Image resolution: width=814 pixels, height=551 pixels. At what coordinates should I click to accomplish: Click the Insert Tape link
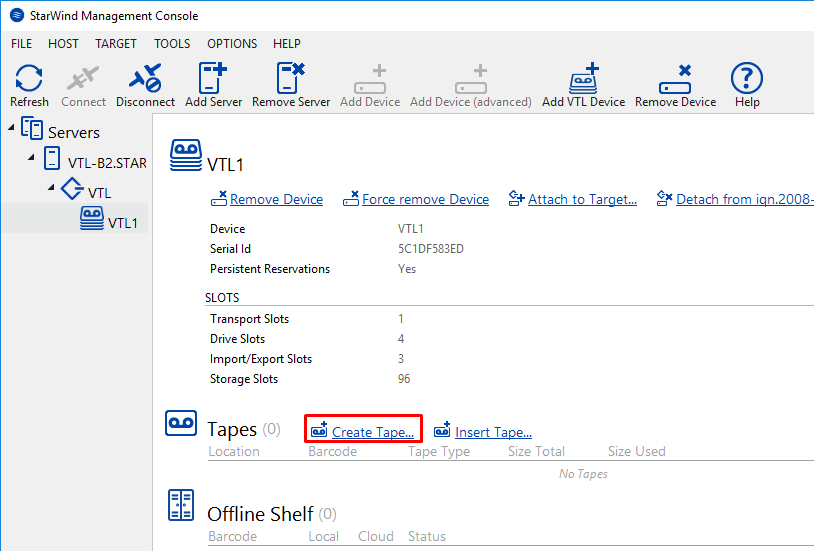pyautogui.click(x=493, y=432)
